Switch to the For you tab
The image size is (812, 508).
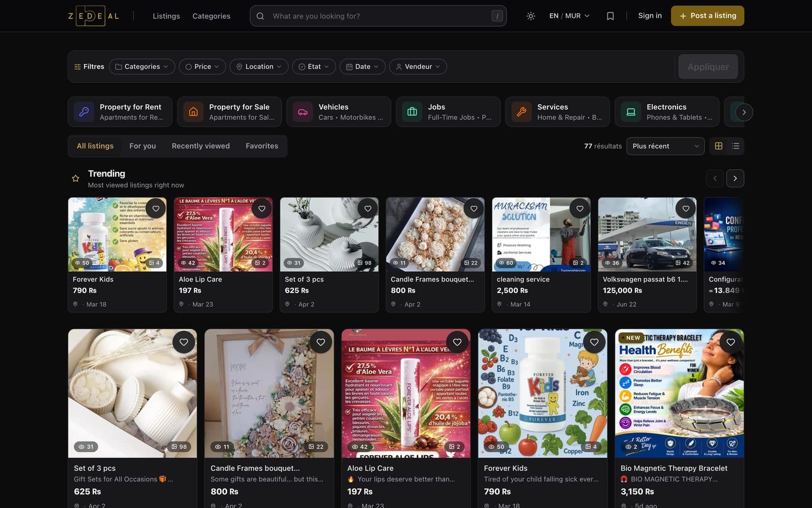[x=143, y=146]
